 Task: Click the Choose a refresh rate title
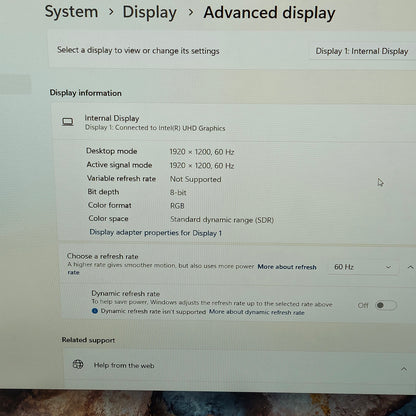[103, 256]
